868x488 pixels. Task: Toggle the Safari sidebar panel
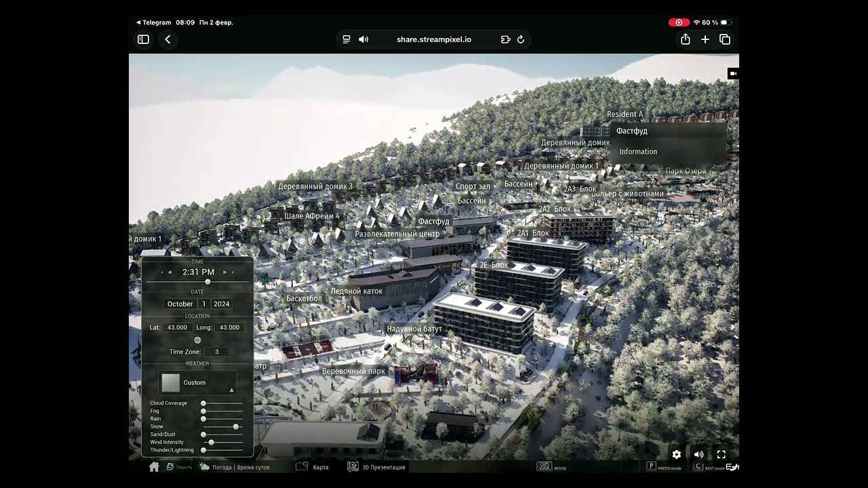tap(143, 39)
